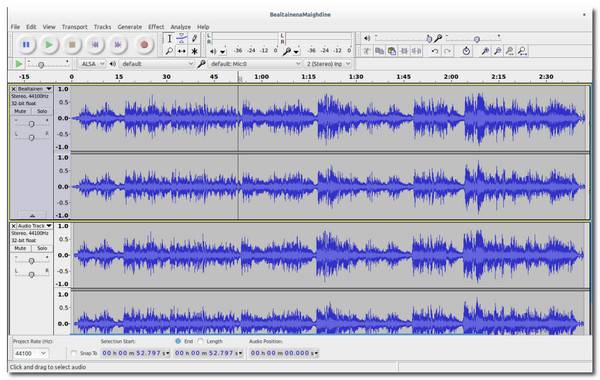Screen dimensions: 600x380
Task: Open the Analyze menu
Action: [181, 27]
